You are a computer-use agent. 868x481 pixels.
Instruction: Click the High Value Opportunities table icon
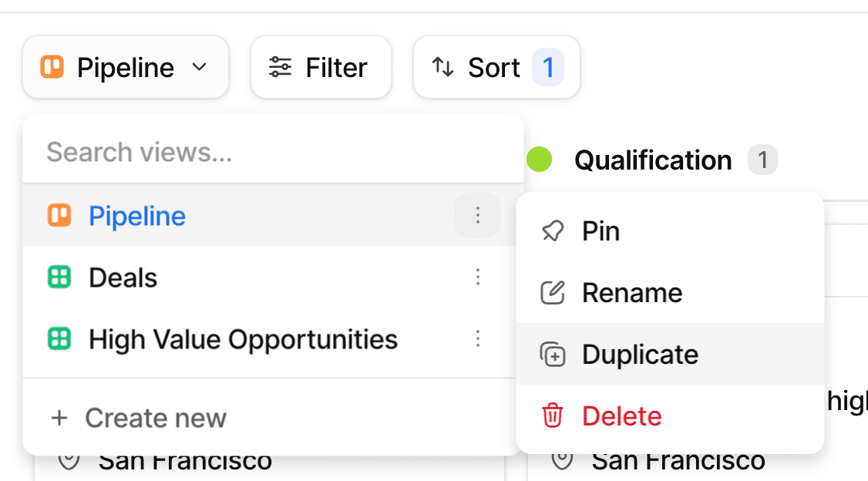coord(59,339)
